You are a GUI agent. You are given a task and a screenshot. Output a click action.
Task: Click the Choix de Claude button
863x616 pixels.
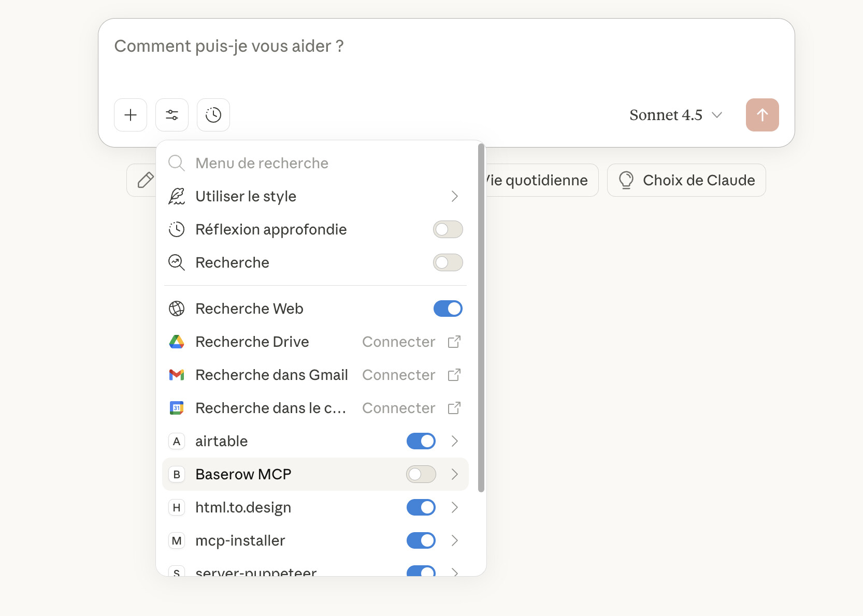pos(686,180)
